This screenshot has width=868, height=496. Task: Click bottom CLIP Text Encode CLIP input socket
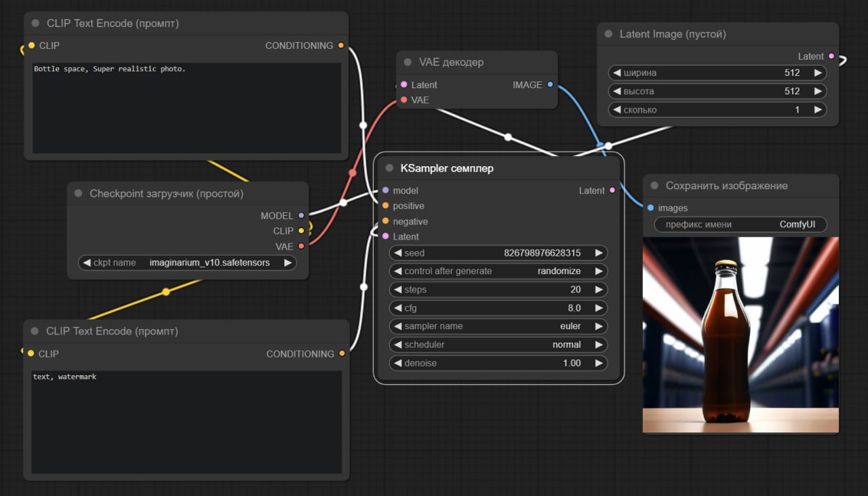click(x=31, y=354)
